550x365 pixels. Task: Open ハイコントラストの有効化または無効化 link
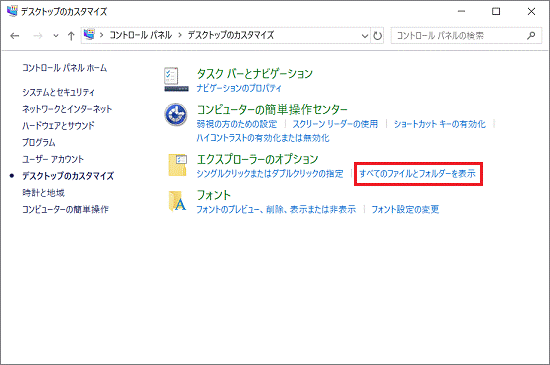pos(263,138)
